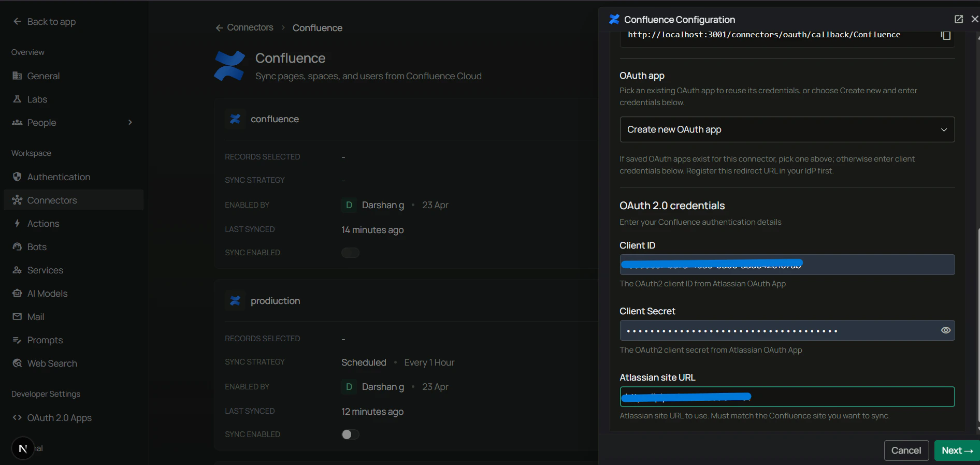The width and height of the screenshot is (980, 465).
Task: Expand the People submenu chevron
Action: point(130,122)
